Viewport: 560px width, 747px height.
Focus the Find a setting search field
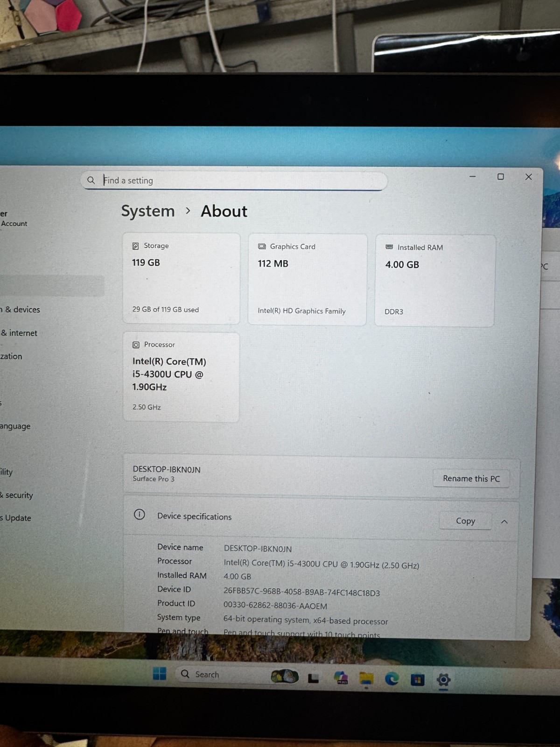pos(234,181)
